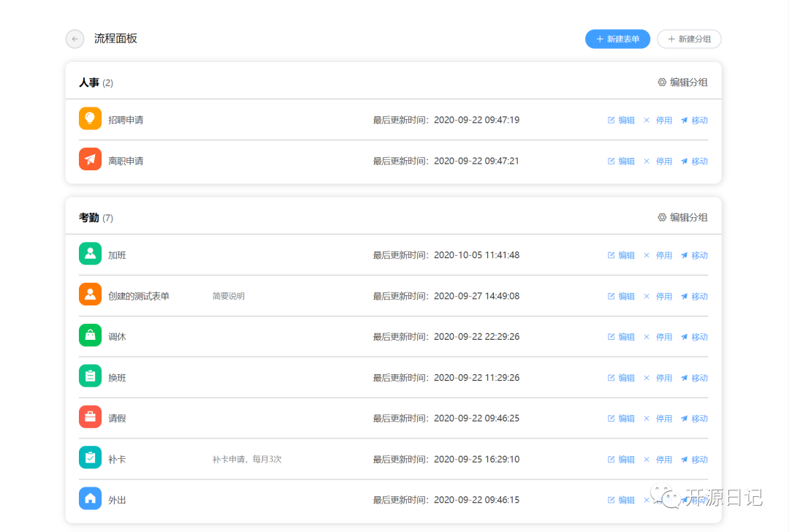789x532 pixels.
Task: Edit the 招聘申请 form
Action: [x=621, y=121]
